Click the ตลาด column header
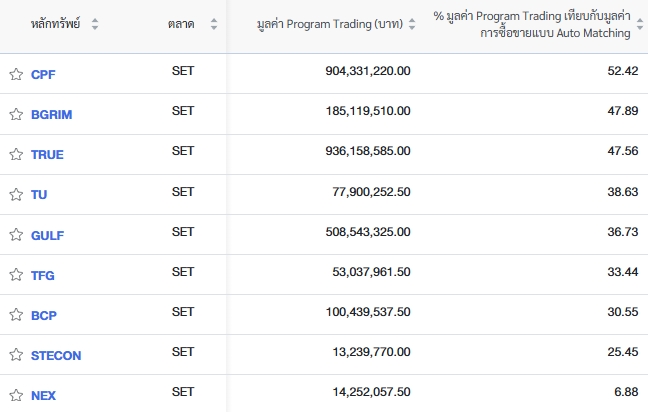Image resolution: width=648 pixels, height=412 pixels. (x=181, y=24)
